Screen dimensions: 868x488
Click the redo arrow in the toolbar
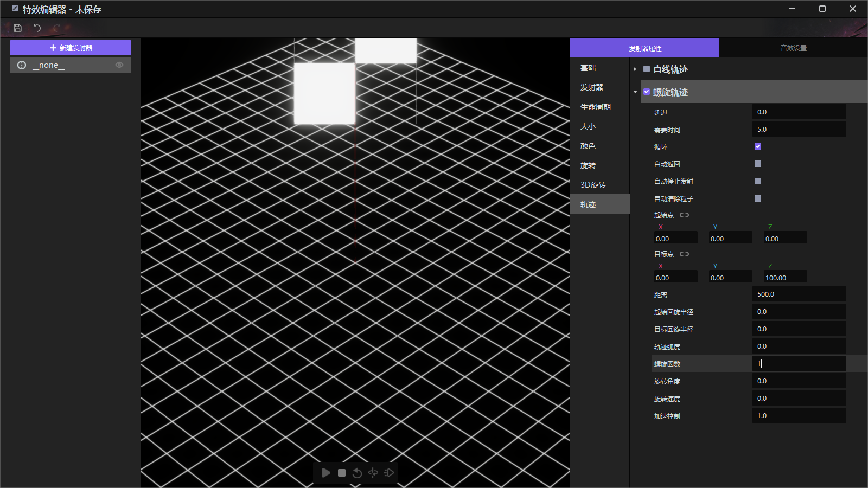pyautogui.click(x=56, y=28)
